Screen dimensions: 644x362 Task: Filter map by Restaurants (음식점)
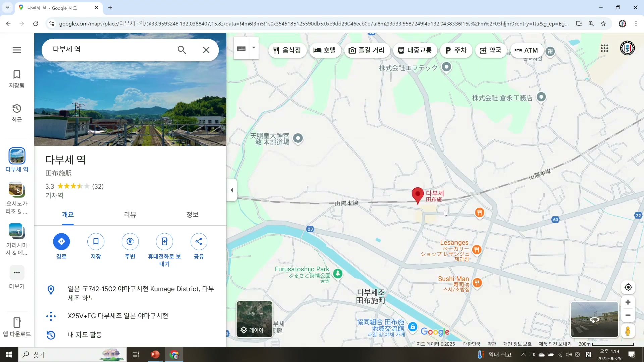[287, 50]
